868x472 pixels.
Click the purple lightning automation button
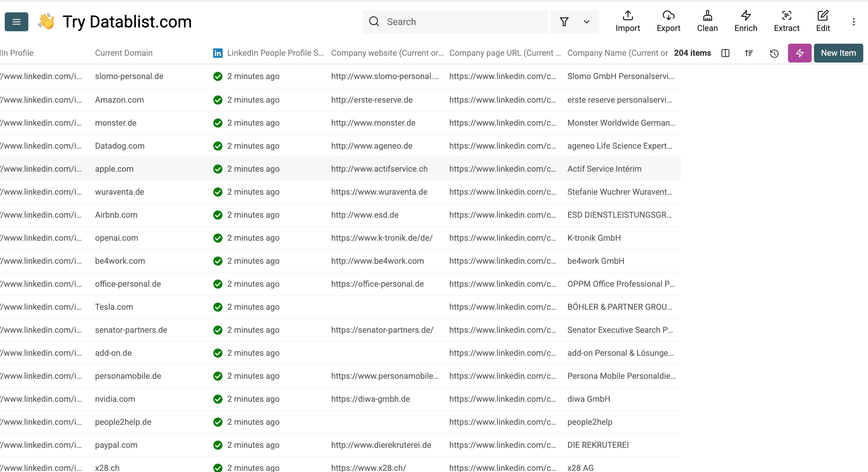800,53
